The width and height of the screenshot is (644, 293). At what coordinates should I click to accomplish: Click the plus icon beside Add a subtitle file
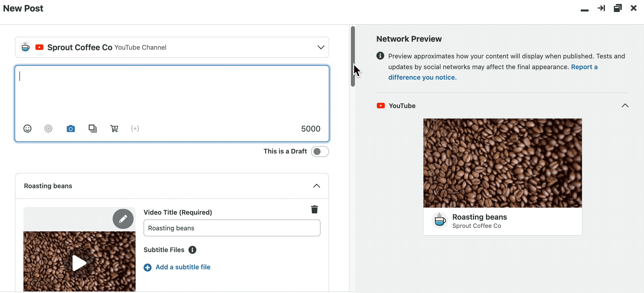coord(148,268)
